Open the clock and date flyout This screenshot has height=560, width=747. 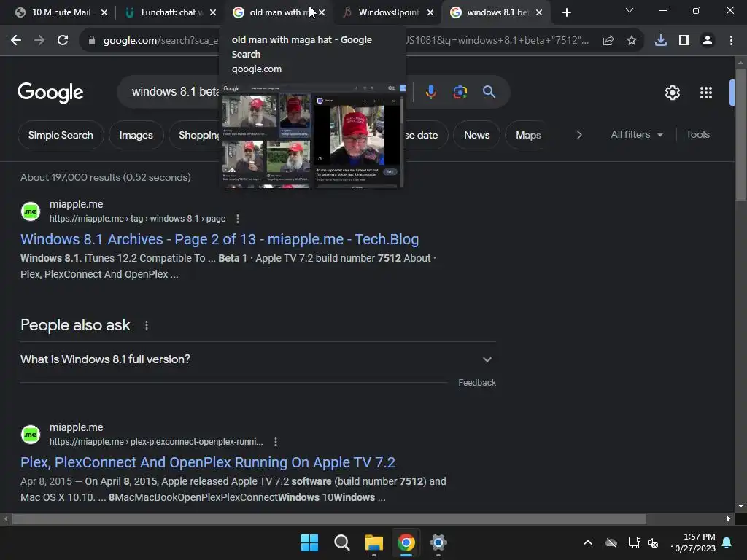pos(693,542)
